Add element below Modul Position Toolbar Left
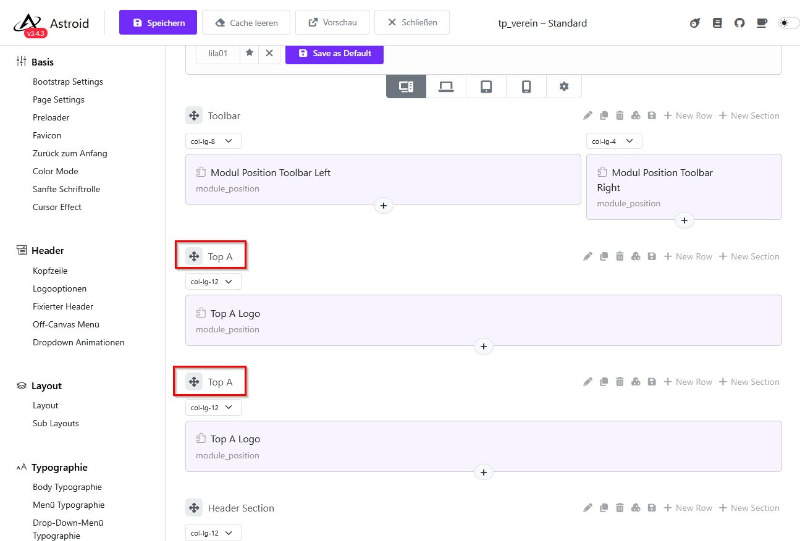 pos(384,206)
